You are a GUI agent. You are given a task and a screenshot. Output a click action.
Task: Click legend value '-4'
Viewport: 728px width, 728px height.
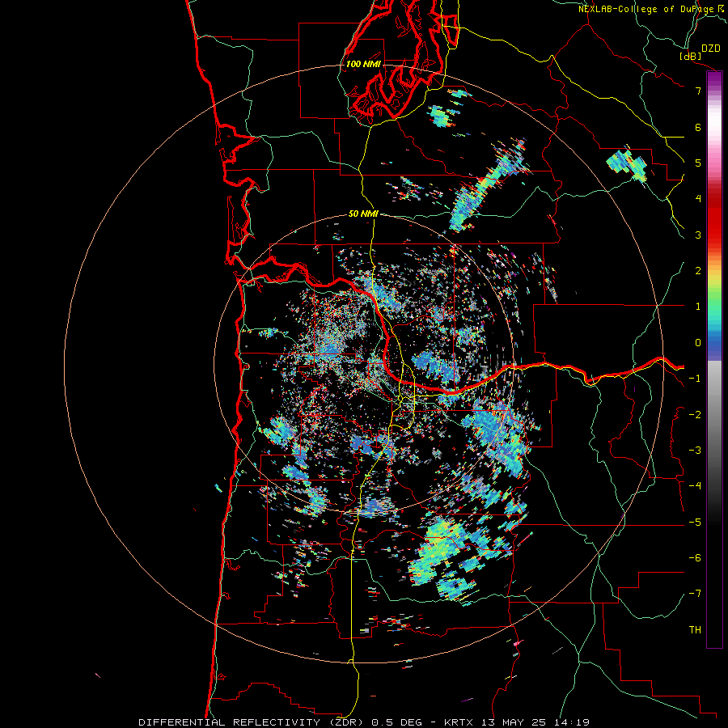695,486
